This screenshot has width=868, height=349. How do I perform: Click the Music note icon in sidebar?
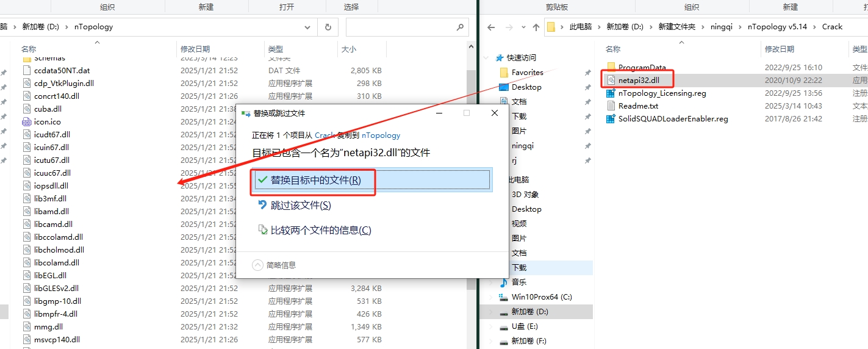pyautogui.click(x=504, y=282)
